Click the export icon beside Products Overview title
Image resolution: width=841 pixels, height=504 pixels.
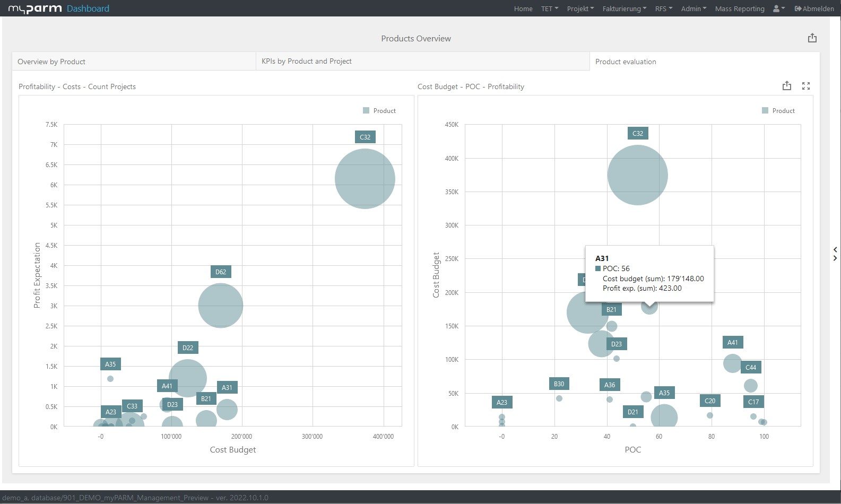click(812, 38)
